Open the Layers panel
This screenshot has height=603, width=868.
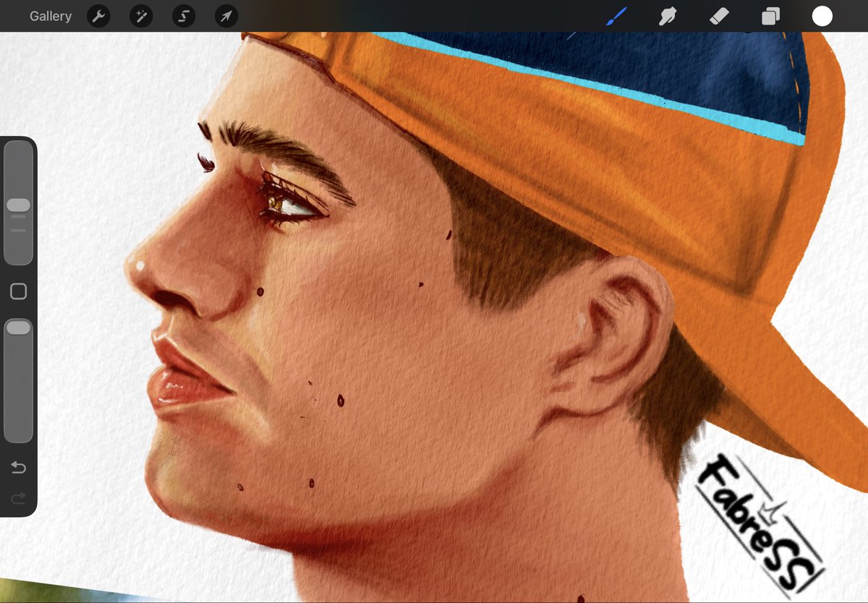point(770,15)
